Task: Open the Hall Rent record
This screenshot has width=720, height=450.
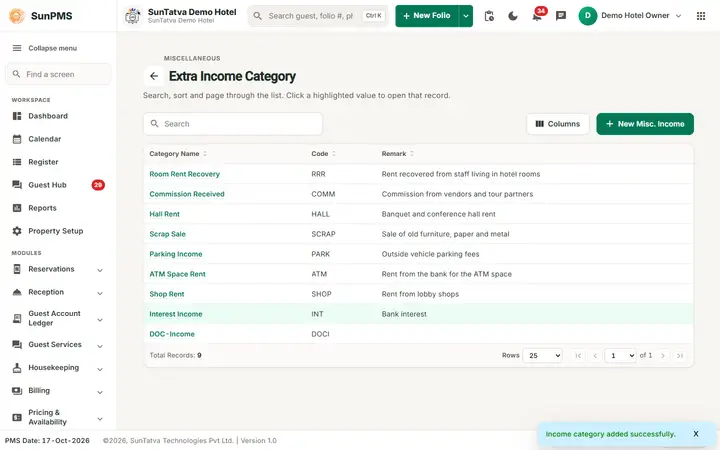Action: [164, 214]
